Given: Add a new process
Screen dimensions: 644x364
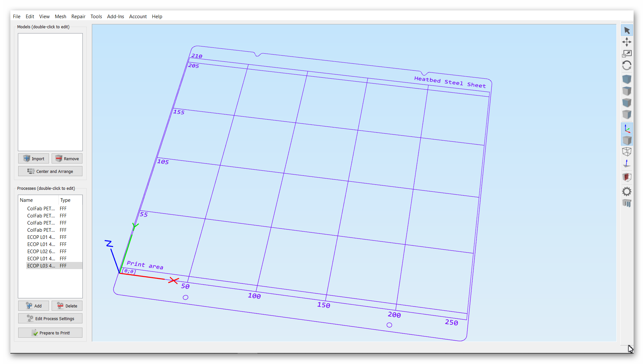Looking at the screenshot, I should (33, 306).
